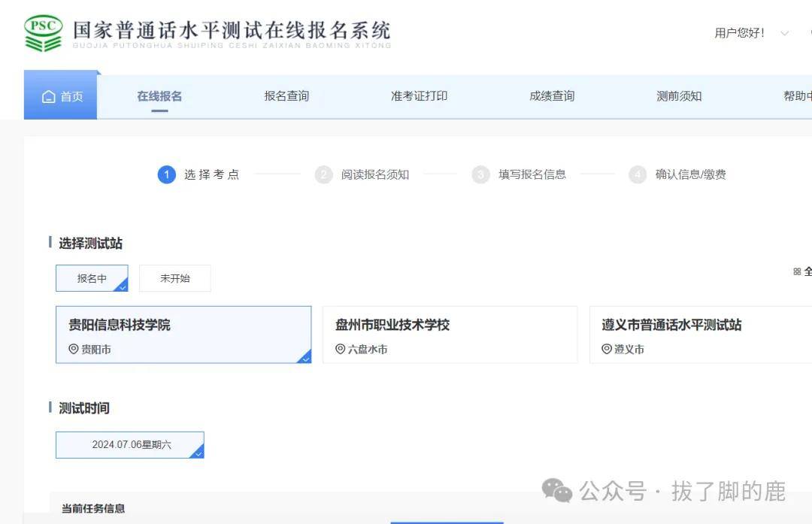
Task: Expand the 用户您好 account dropdown arrow
Action: click(784, 34)
